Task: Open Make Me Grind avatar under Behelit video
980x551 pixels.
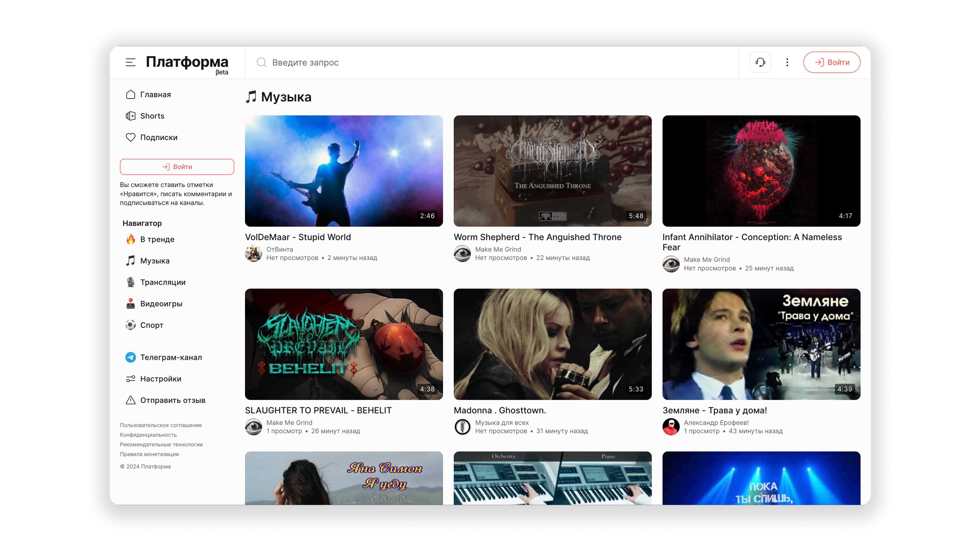Action: click(x=253, y=427)
